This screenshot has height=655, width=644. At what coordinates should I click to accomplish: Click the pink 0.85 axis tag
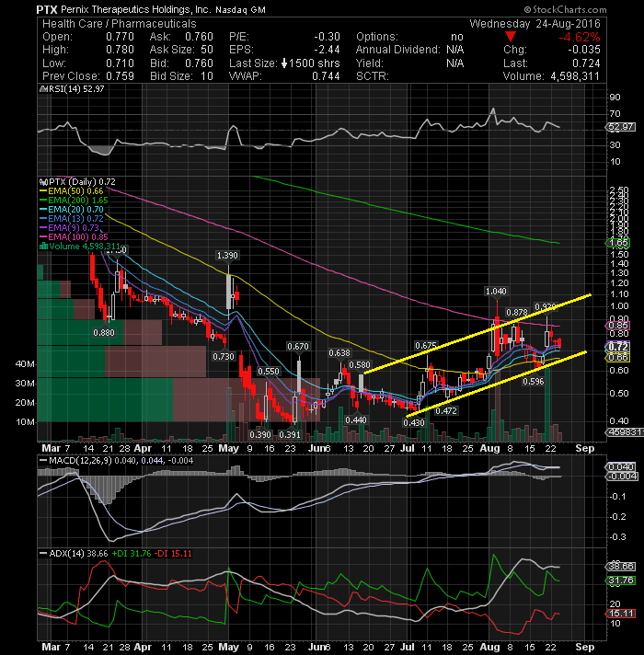coord(618,326)
